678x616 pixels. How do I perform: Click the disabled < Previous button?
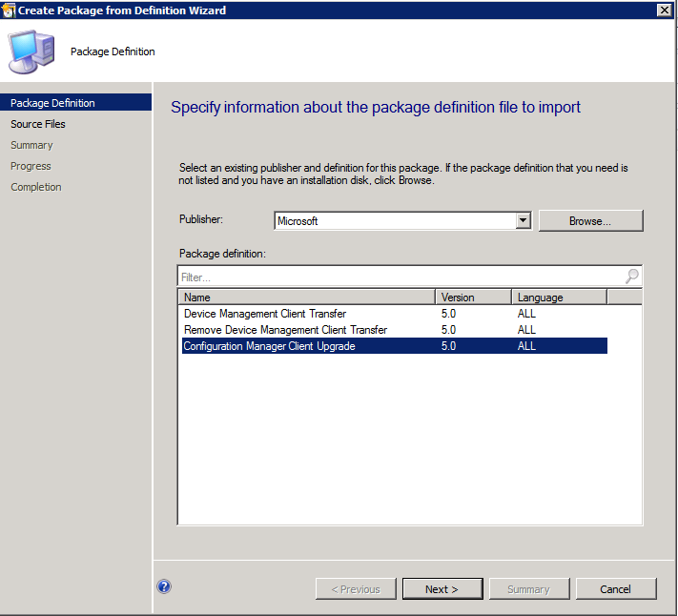click(356, 588)
